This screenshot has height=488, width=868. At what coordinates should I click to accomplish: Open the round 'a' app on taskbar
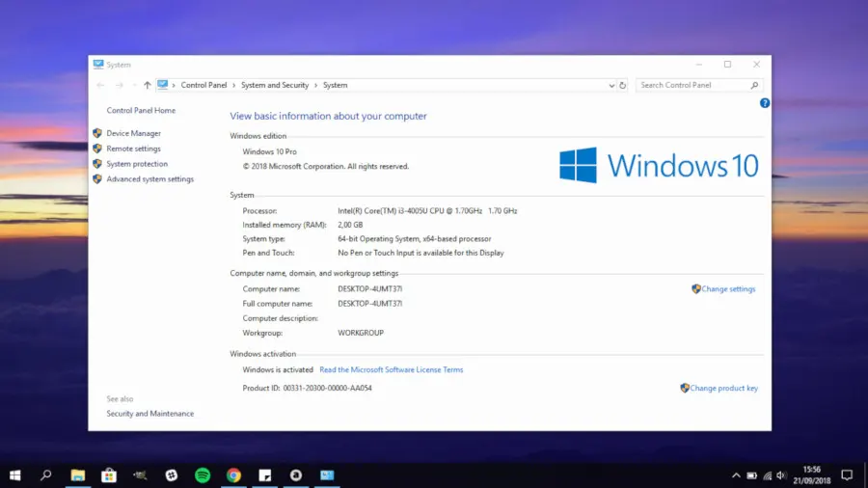coord(296,475)
